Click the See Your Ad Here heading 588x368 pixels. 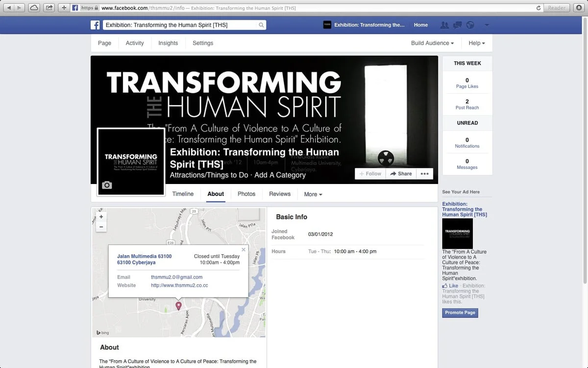(461, 192)
